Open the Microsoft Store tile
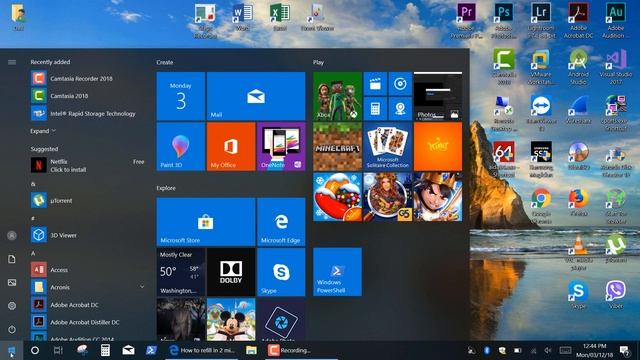 pos(206,222)
